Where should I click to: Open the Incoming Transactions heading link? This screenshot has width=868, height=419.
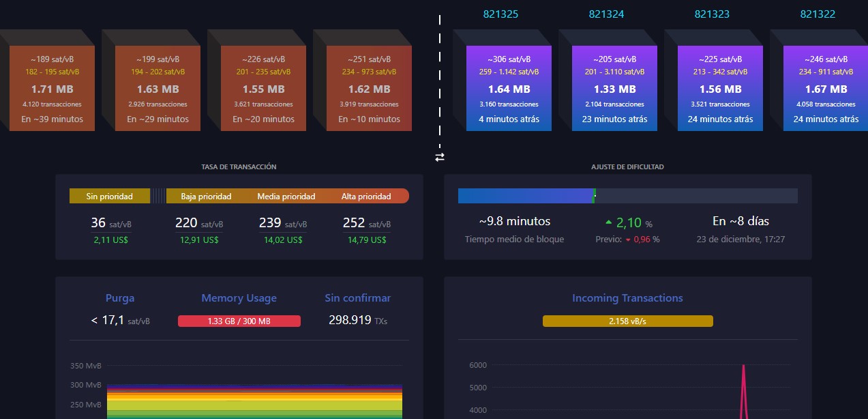[x=627, y=298]
